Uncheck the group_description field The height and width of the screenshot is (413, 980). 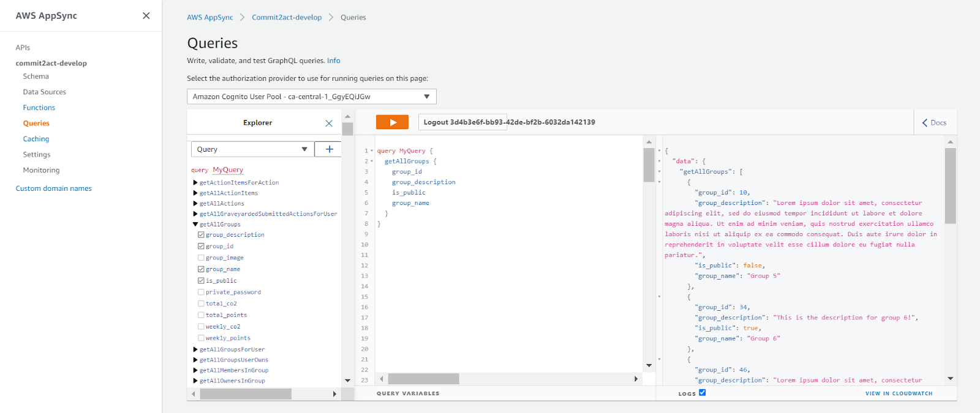[201, 235]
